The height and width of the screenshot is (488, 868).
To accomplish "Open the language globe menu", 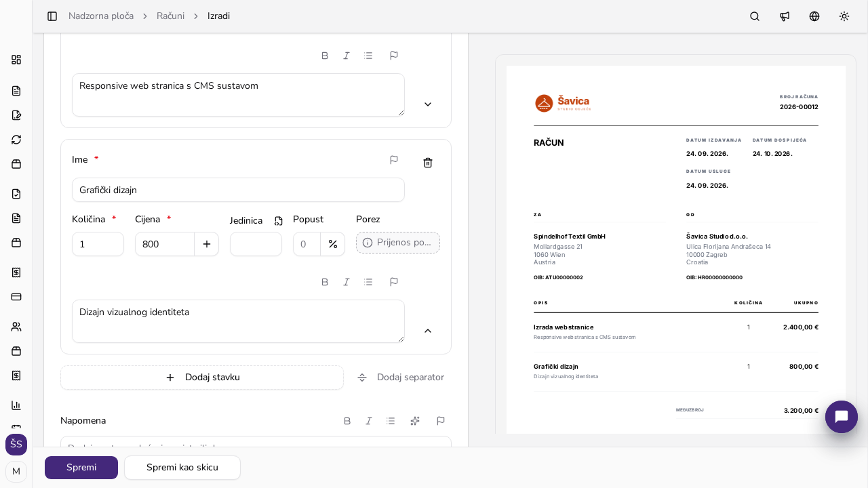I will point(814,16).
